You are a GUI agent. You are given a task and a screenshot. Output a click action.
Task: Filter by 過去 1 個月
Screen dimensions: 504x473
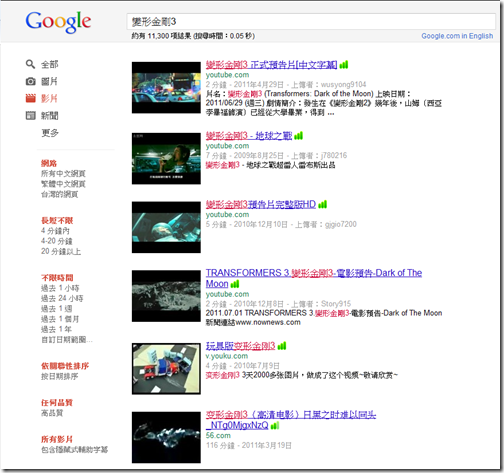click(60, 319)
